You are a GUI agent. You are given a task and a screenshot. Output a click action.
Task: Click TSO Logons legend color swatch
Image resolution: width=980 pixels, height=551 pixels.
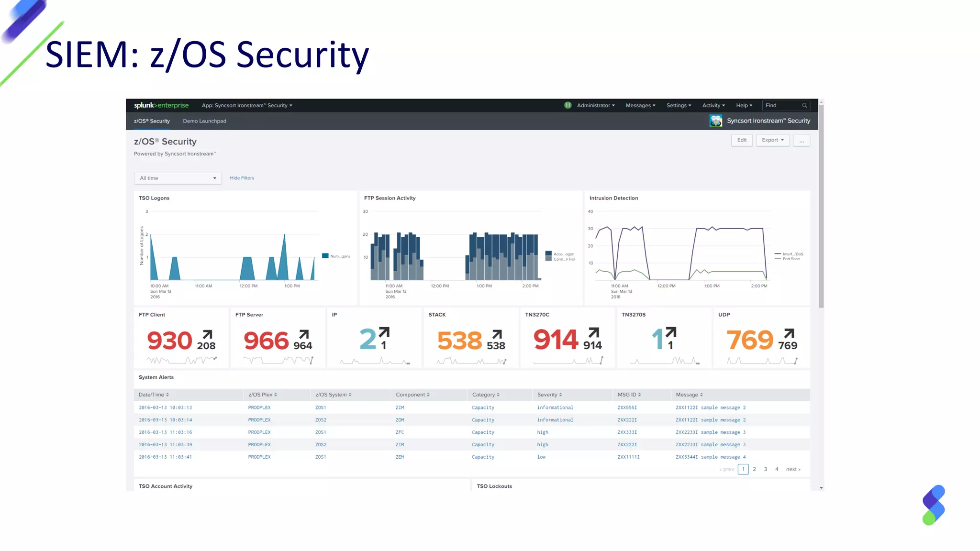(x=325, y=256)
